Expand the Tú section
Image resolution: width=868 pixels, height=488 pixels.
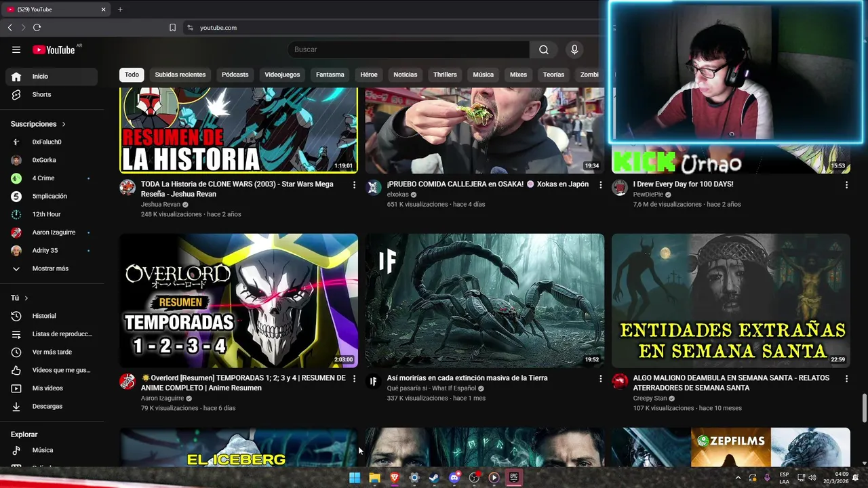click(x=20, y=298)
